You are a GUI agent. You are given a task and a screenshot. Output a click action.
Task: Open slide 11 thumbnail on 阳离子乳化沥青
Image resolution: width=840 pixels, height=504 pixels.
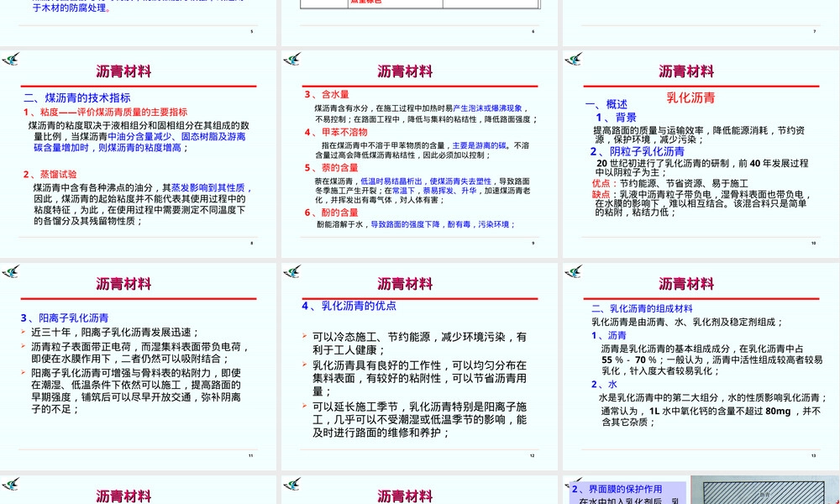138,367
